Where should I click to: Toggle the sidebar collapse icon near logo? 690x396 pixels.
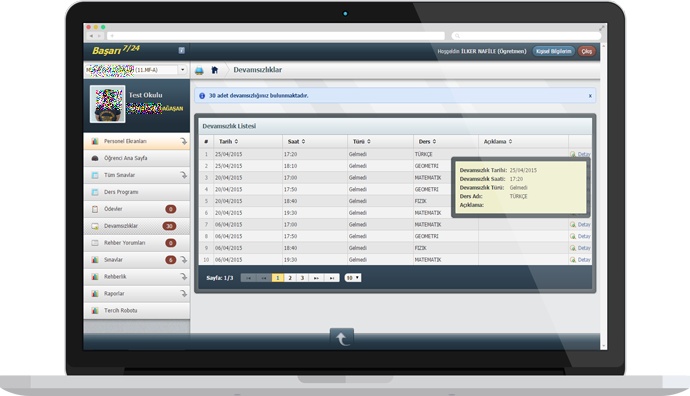point(182,51)
